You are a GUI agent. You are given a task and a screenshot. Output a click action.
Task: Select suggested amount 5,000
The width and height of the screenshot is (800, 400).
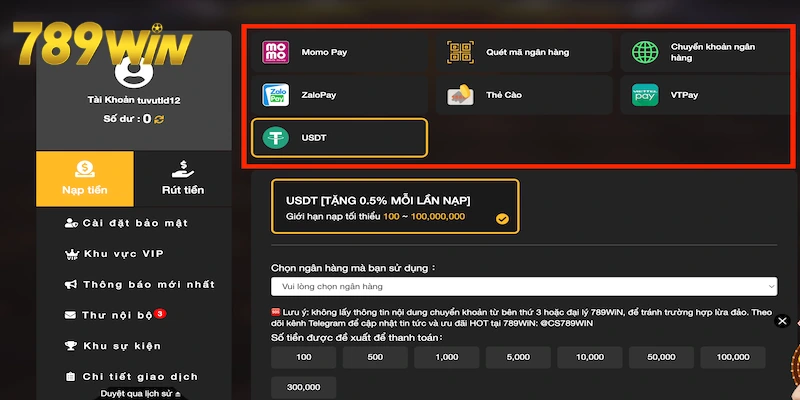518,357
